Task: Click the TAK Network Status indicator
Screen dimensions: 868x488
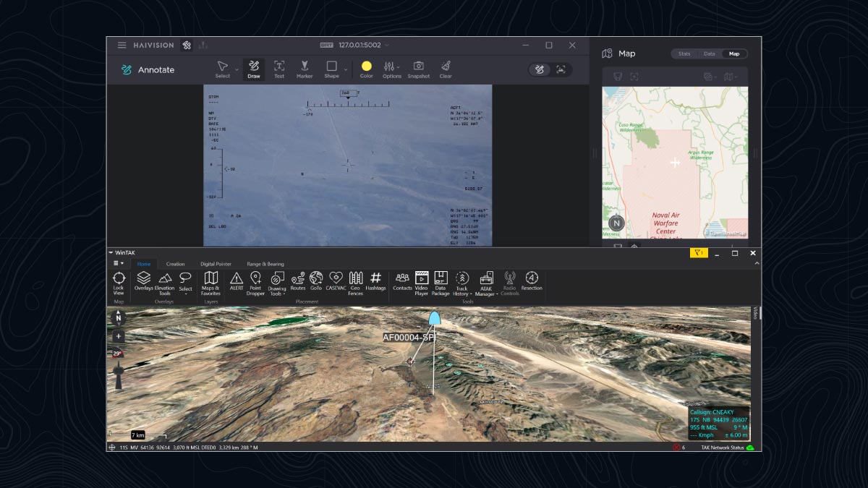Action: (x=727, y=448)
